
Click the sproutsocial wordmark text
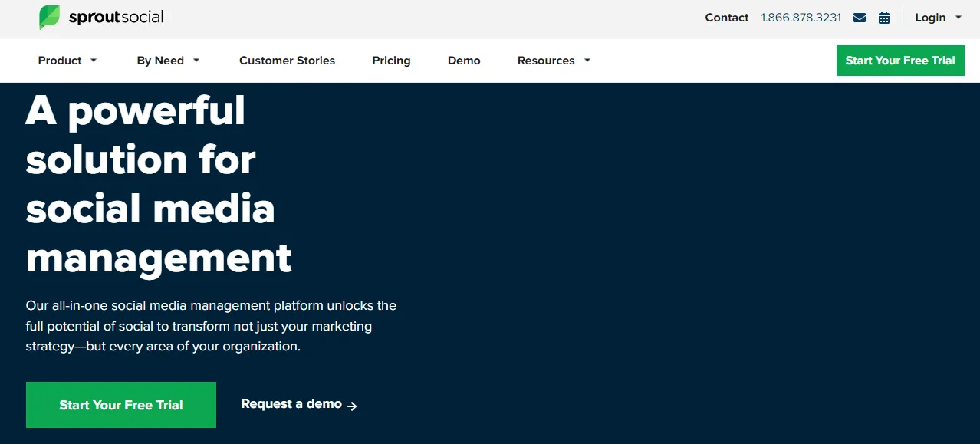click(x=116, y=17)
